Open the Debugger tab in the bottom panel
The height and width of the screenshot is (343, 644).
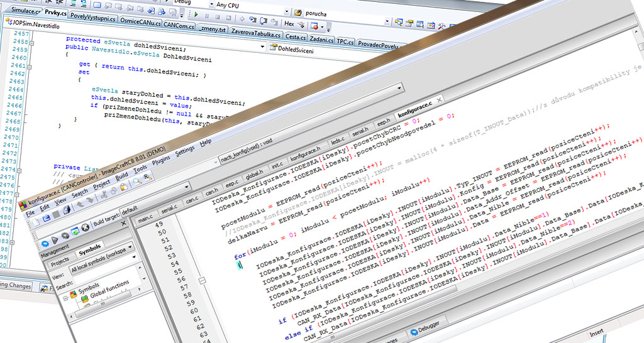pyautogui.click(x=428, y=327)
